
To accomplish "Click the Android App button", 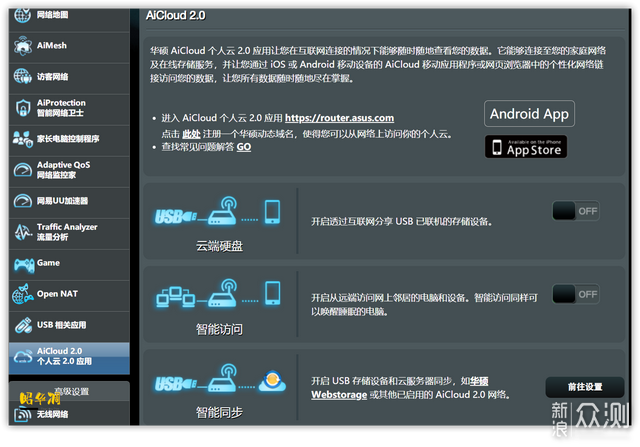I will click(x=529, y=113).
